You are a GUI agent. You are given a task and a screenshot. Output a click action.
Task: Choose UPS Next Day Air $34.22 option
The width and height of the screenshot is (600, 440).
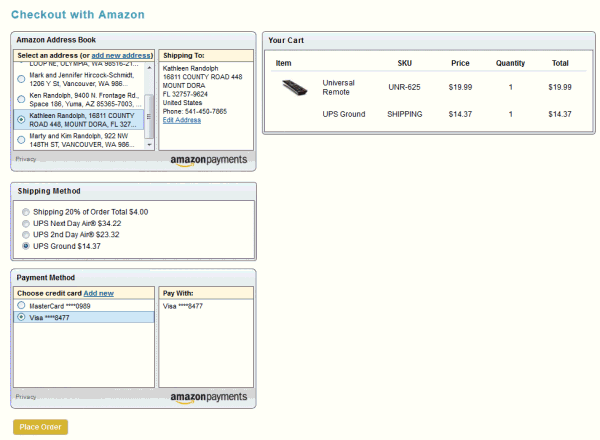26,223
